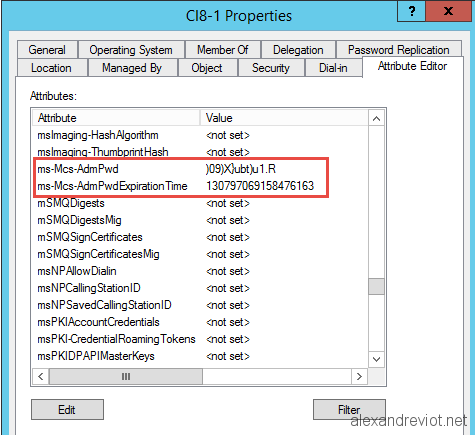Viewport: 475px width, 435px height.
Task: Click the up arrow of the vertical scrollbar
Action: (x=376, y=118)
